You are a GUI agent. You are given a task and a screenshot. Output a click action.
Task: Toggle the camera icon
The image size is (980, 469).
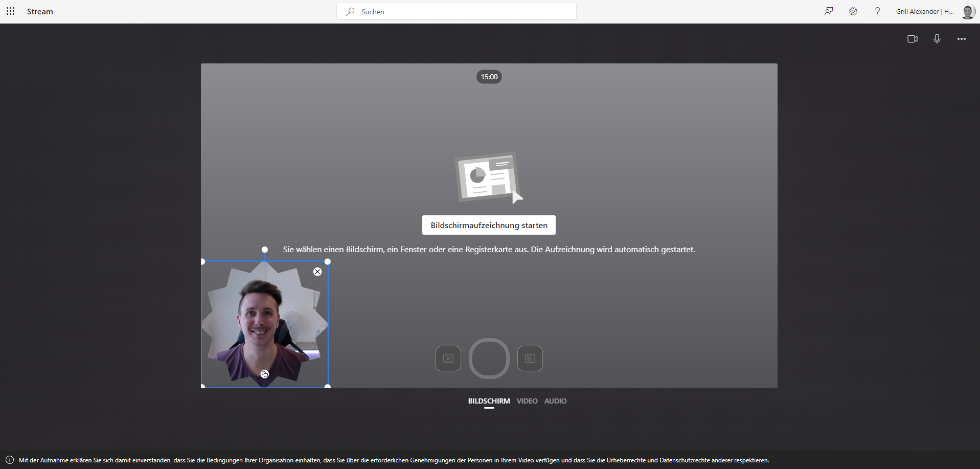coord(913,39)
